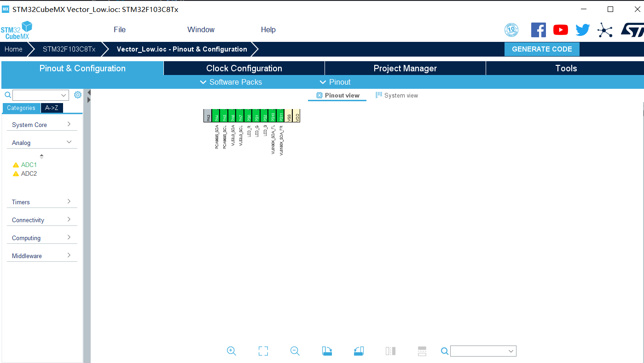Rotate the chip view counter-clockwise
Screen dimensions: 644x363
[359, 351]
